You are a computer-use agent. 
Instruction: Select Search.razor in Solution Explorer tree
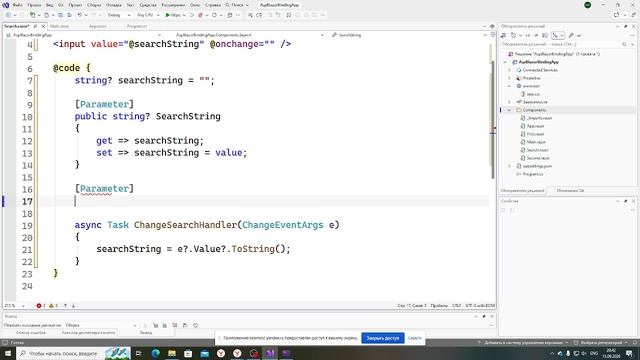[537, 150]
